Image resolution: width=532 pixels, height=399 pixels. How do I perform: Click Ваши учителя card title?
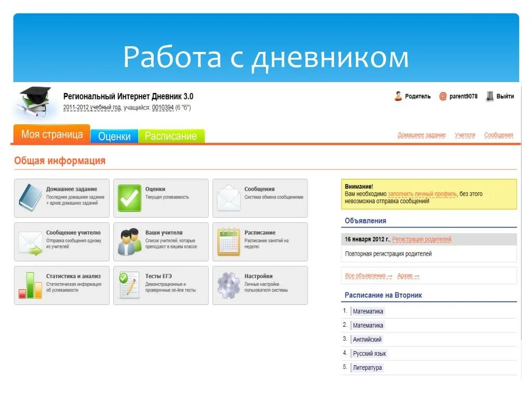point(164,232)
